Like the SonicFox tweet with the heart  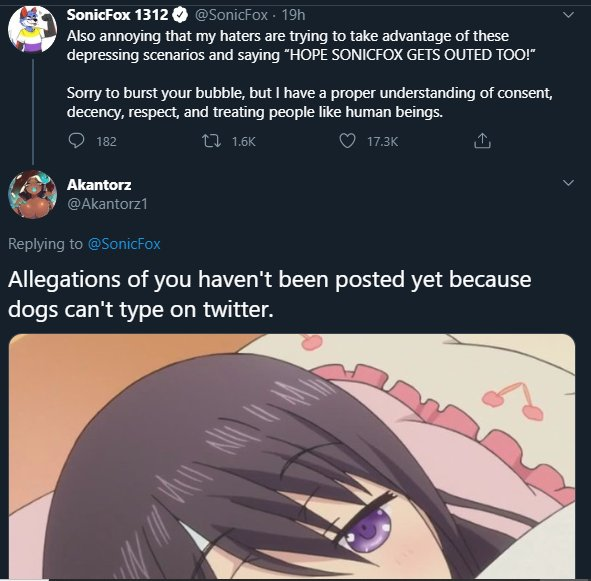347,141
